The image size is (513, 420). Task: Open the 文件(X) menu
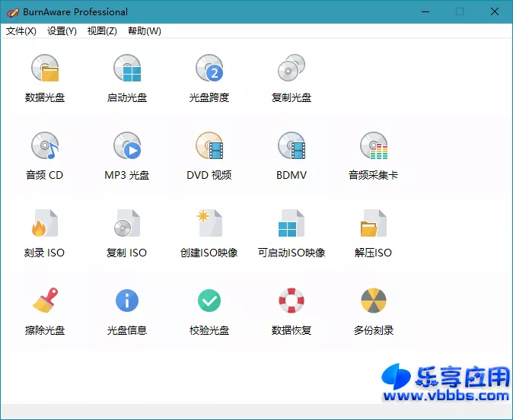pyautogui.click(x=21, y=31)
